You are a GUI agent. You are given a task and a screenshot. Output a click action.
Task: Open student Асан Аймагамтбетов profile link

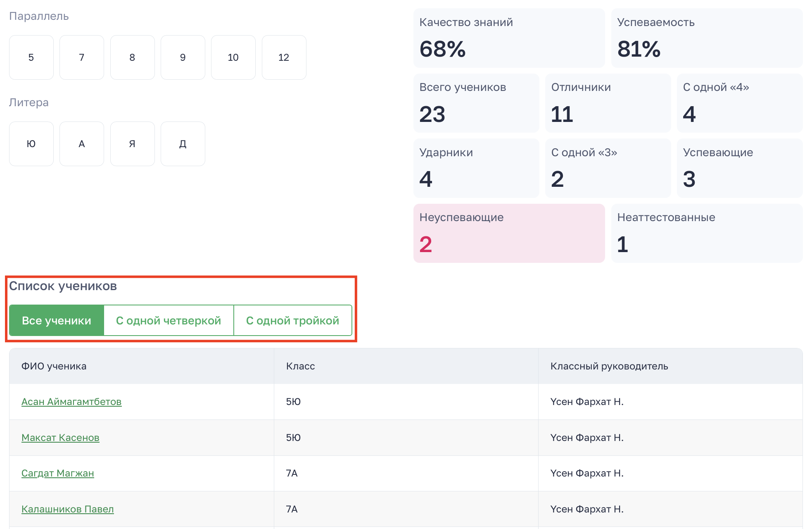pos(71,402)
